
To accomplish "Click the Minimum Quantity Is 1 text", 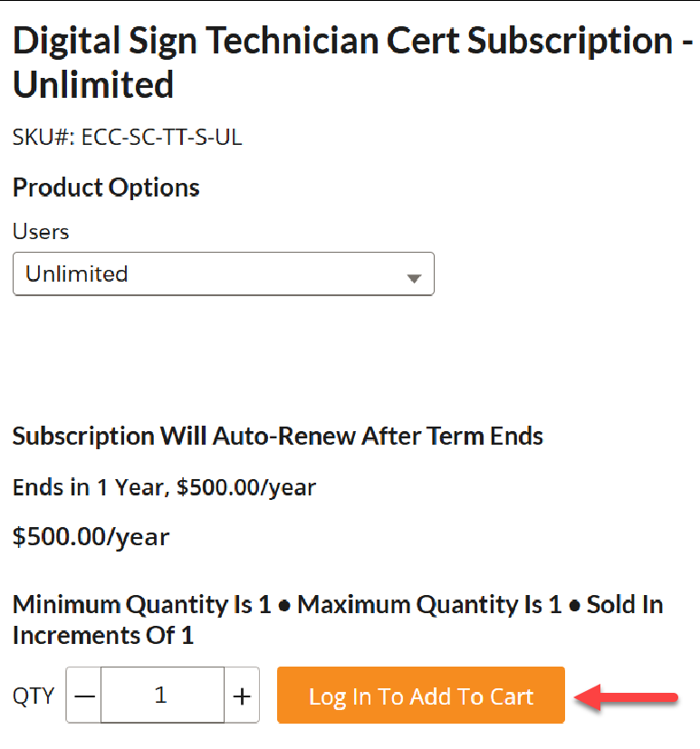I will click(x=142, y=604).
